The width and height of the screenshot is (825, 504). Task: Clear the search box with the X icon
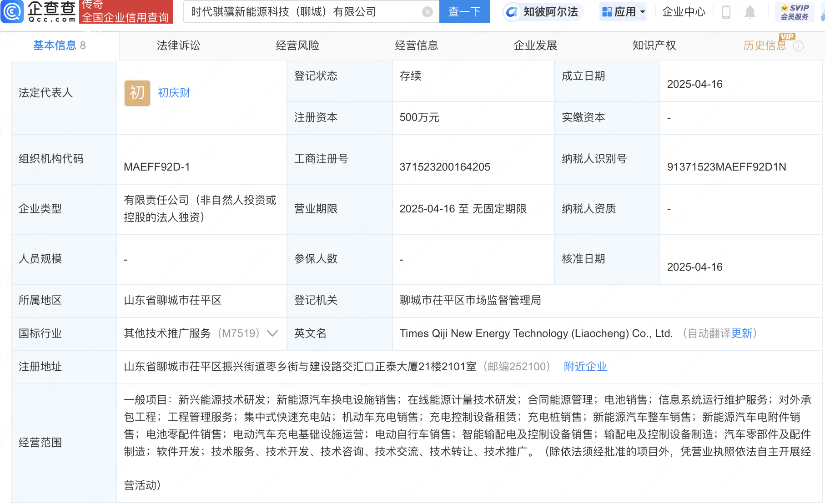tap(427, 11)
